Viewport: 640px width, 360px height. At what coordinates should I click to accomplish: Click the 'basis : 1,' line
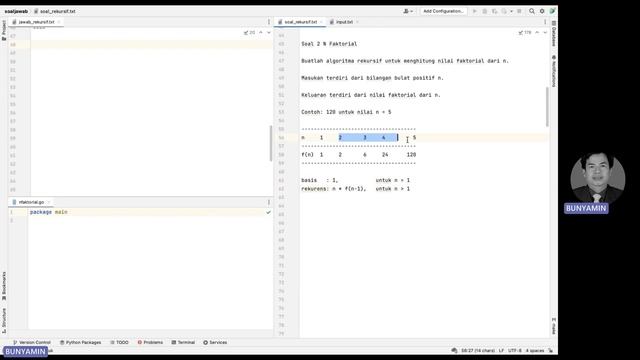(356, 180)
